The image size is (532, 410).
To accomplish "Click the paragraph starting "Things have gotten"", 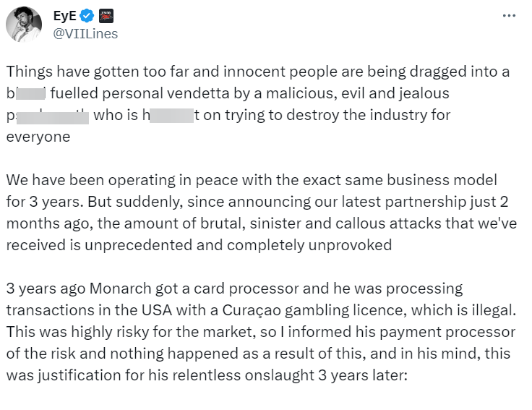I will (x=258, y=104).
